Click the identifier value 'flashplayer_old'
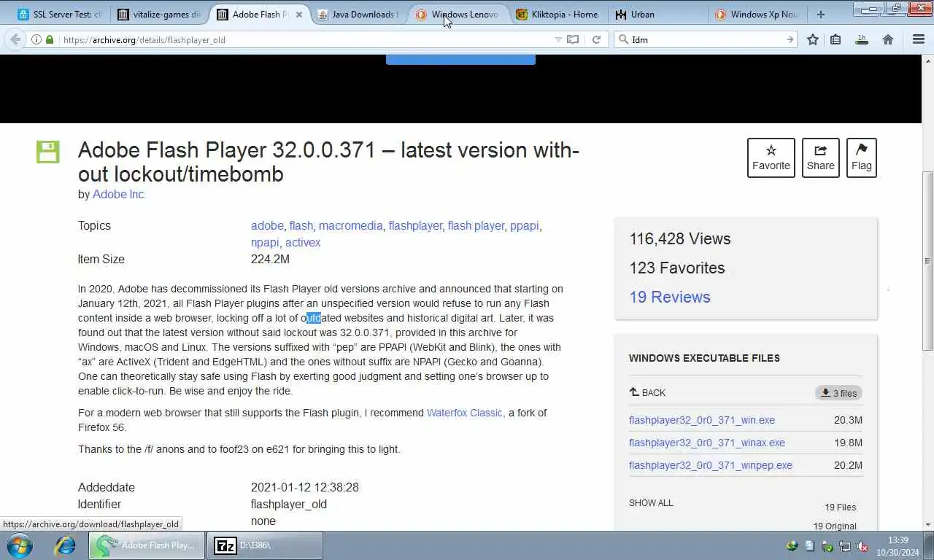Screen dimensions: 934x560 click(x=289, y=504)
